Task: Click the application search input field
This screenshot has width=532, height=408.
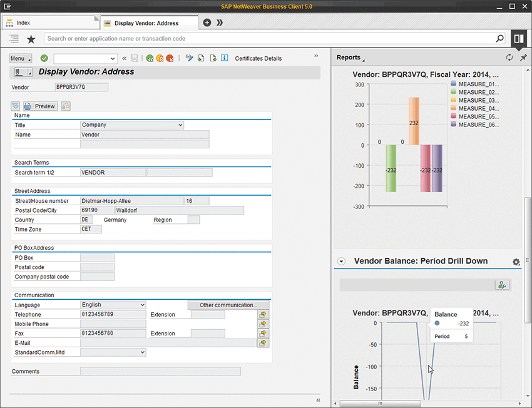Action: pos(269,39)
